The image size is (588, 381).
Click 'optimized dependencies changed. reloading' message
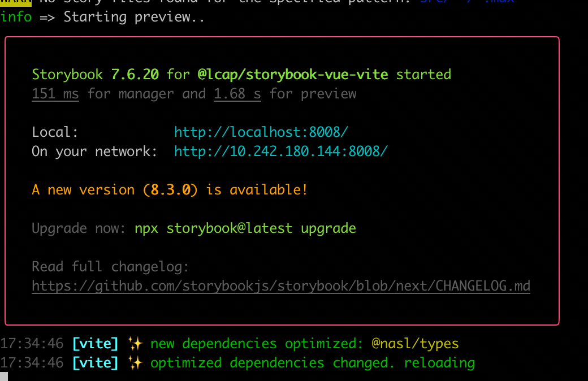(313, 362)
